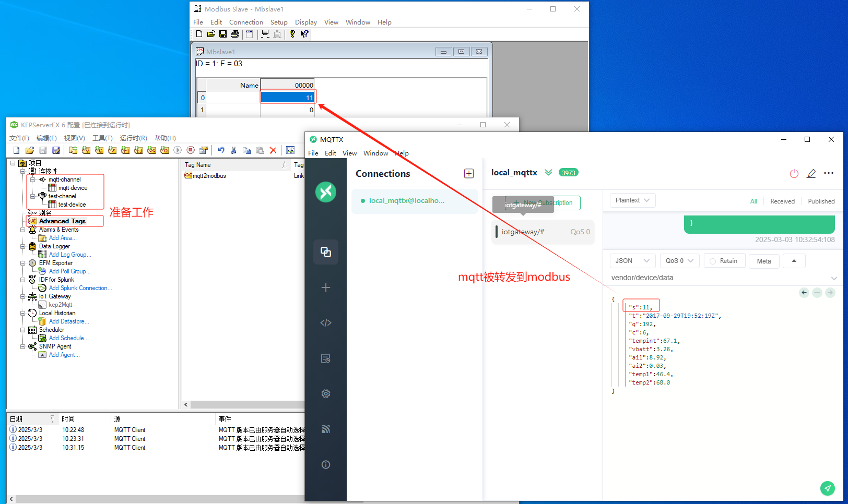This screenshot has width=848, height=504.
Task: Click the Save As icon in KEPServerEX toolbar
Action: coord(56,150)
